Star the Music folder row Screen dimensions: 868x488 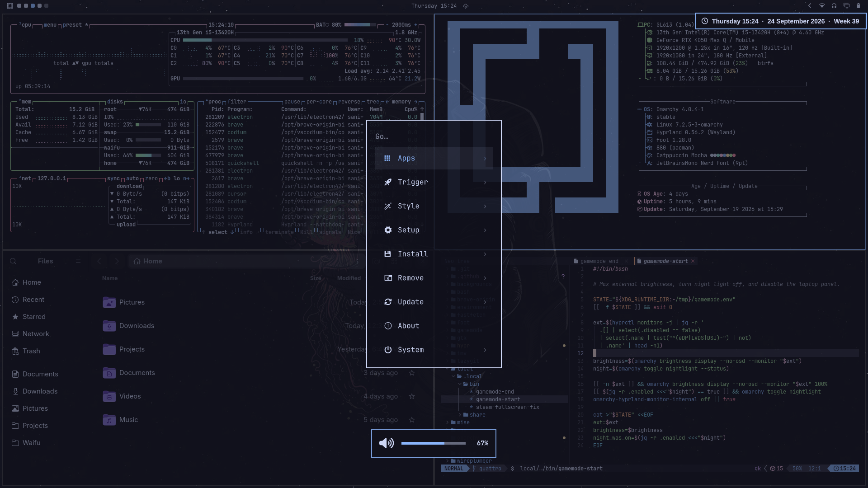(x=412, y=420)
